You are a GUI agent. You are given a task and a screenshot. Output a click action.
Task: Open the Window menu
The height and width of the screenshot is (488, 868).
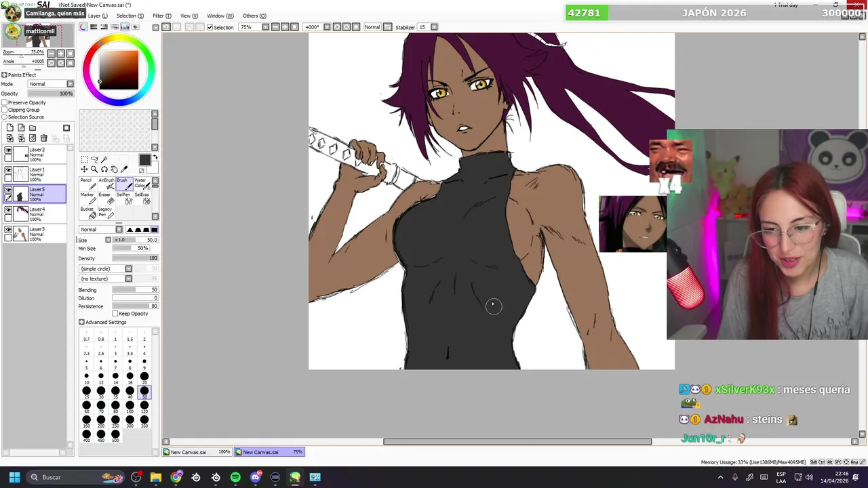point(220,16)
